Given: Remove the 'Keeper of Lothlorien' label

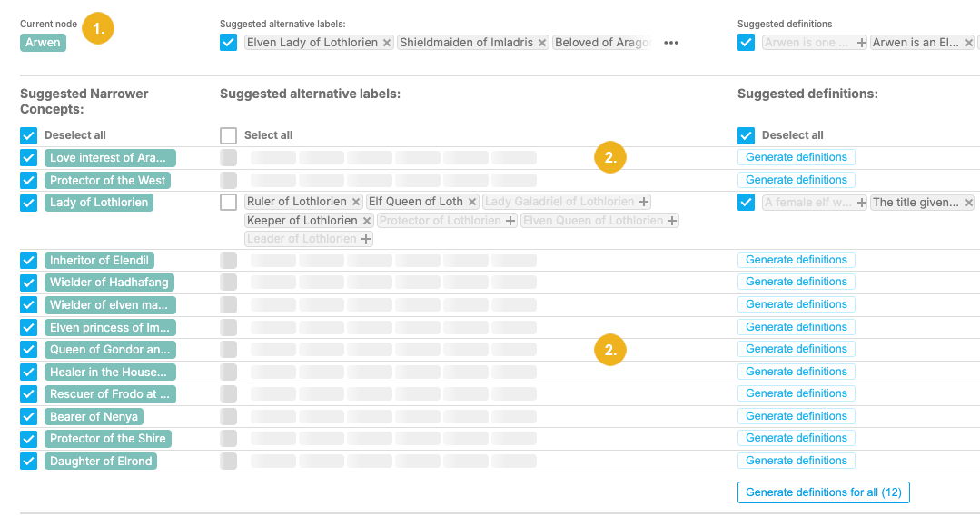Looking at the screenshot, I should (x=367, y=221).
